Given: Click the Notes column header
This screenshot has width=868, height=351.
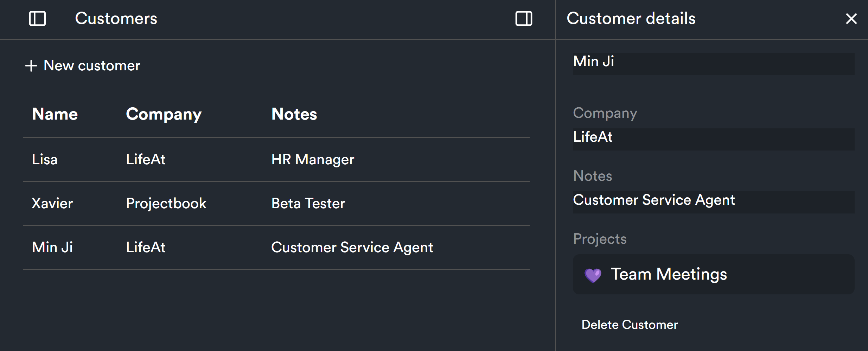Looking at the screenshot, I should click(x=294, y=114).
